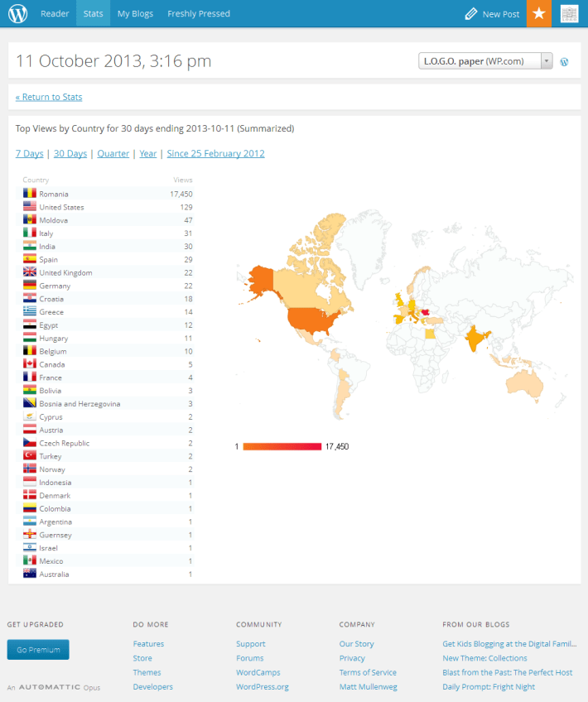Click the Egypt flag icon
588x702 pixels.
[30, 325]
